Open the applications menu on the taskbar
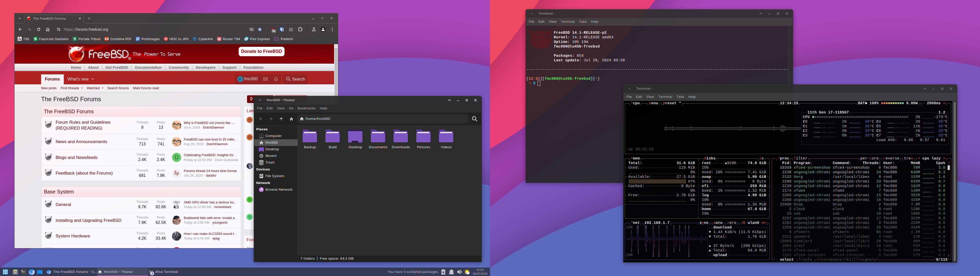 coord(5,272)
